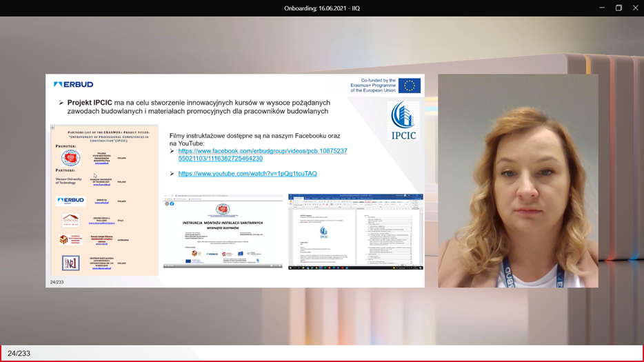Click the 24/233 slide counter bar
This screenshot has width=644, height=362.
pyautogui.click(x=322, y=353)
